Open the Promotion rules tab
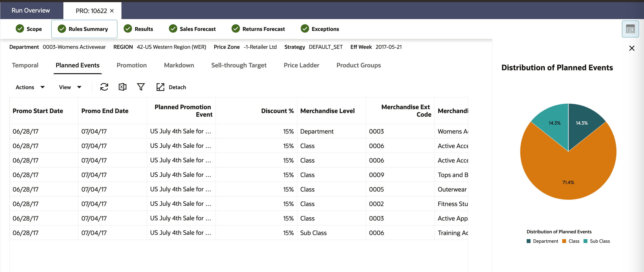The image size is (644, 272). coord(132,65)
